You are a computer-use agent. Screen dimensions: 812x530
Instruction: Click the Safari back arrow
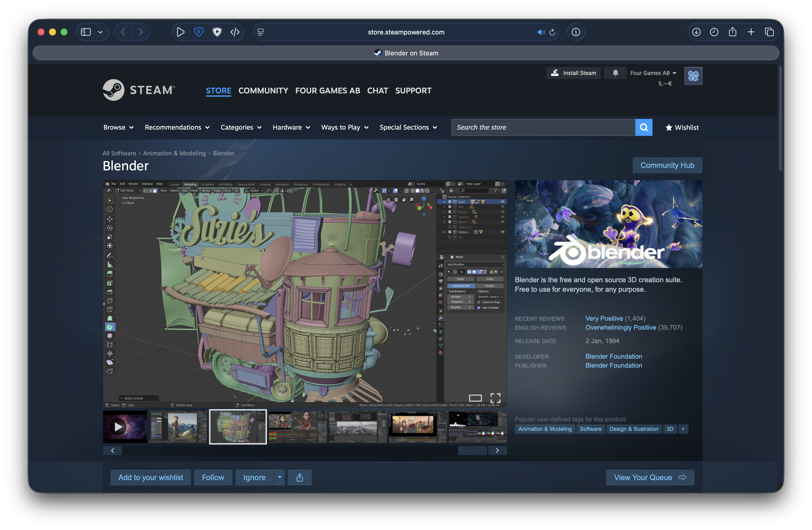coord(123,32)
